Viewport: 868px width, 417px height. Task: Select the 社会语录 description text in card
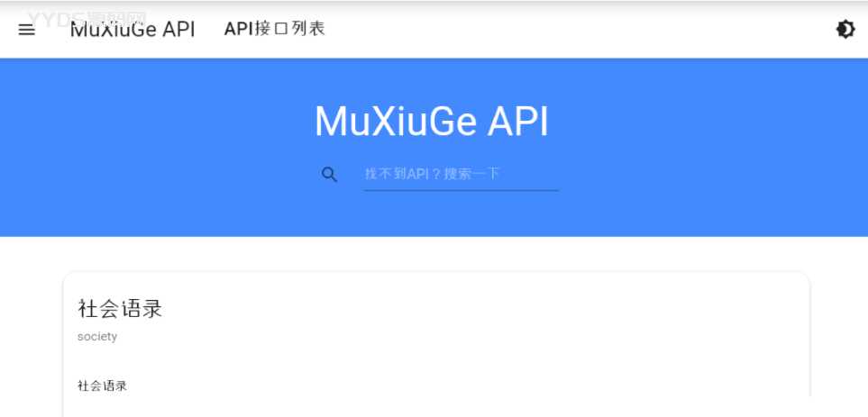pyautogui.click(x=102, y=385)
